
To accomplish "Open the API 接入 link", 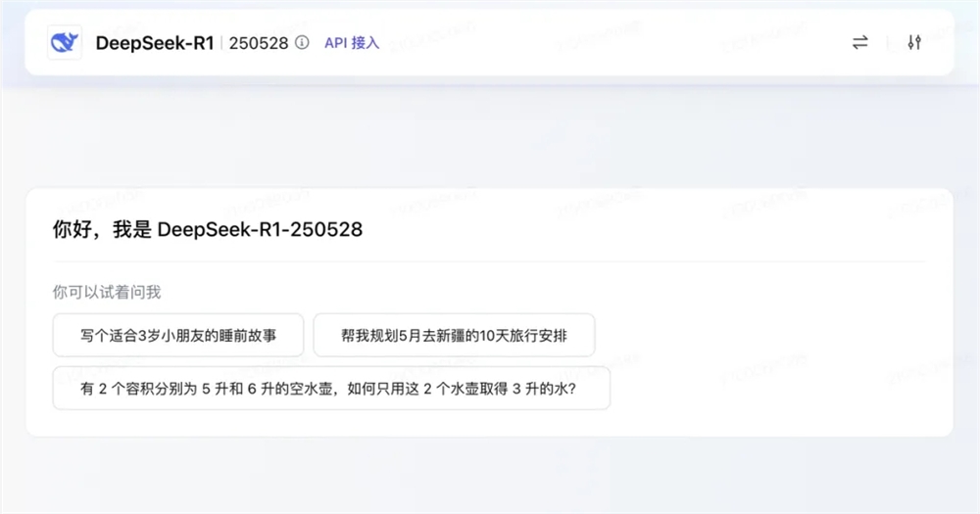I will click(x=352, y=42).
